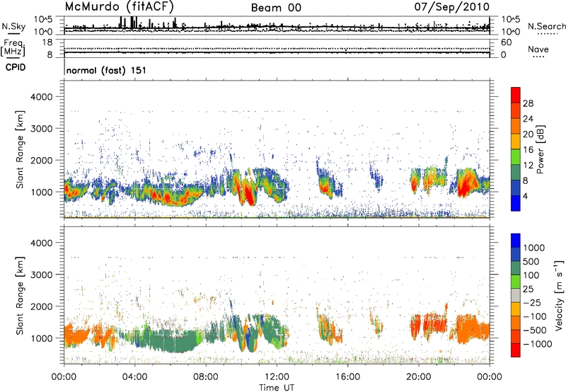Click the '16:00' time tick label
This screenshot has height=392, width=566.
[x=347, y=377]
